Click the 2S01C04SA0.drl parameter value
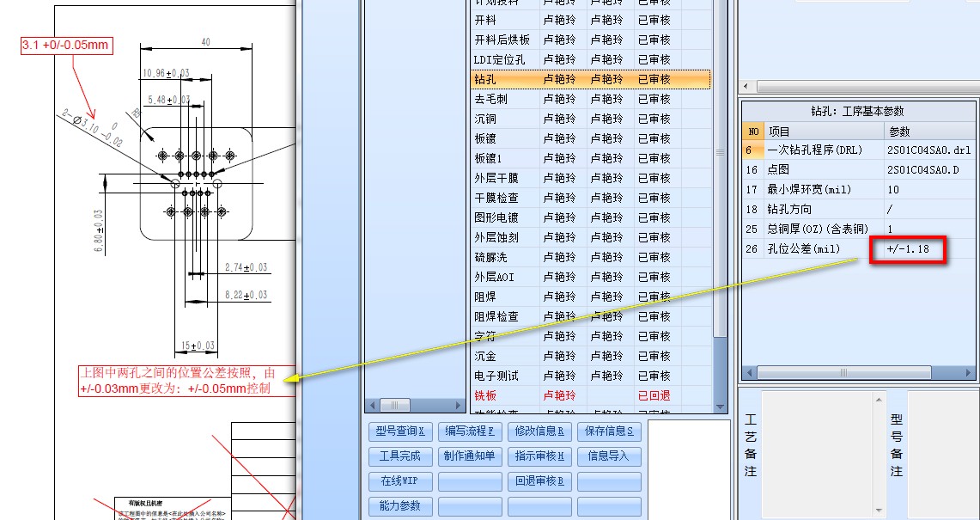 (x=928, y=150)
